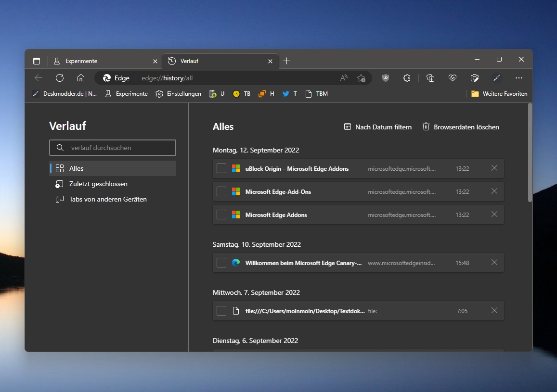Open the heart-pulse performance icon
This screenshot has width=557, height=392.
(452, 78)
